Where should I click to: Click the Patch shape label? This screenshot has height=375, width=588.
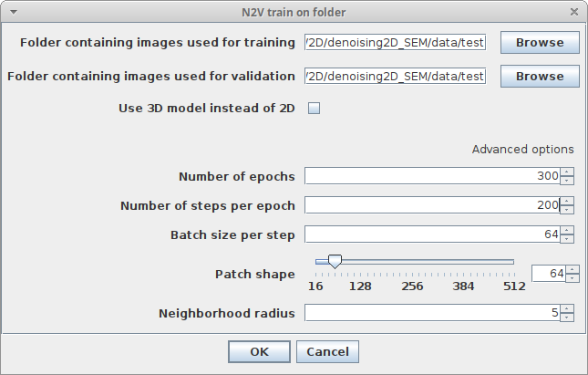(255, 275)
